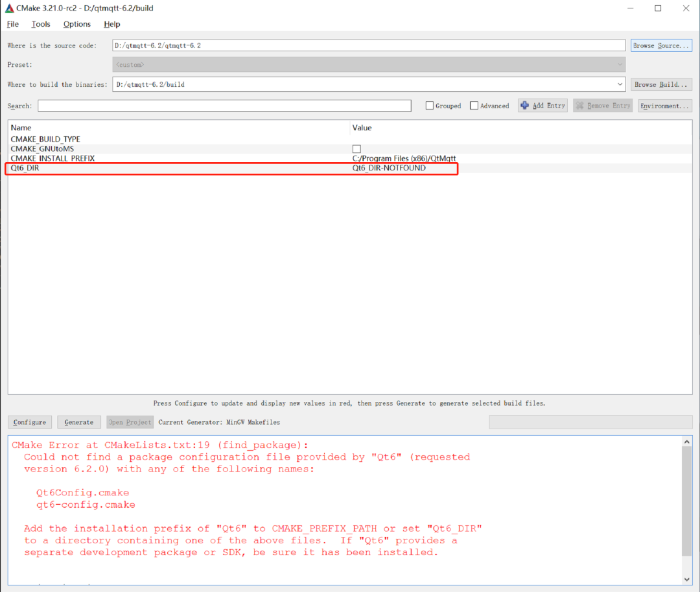Open the Environment dialog button
This screenshot has width=700, height=592.
pyautogui.click(x=665, y=106)
